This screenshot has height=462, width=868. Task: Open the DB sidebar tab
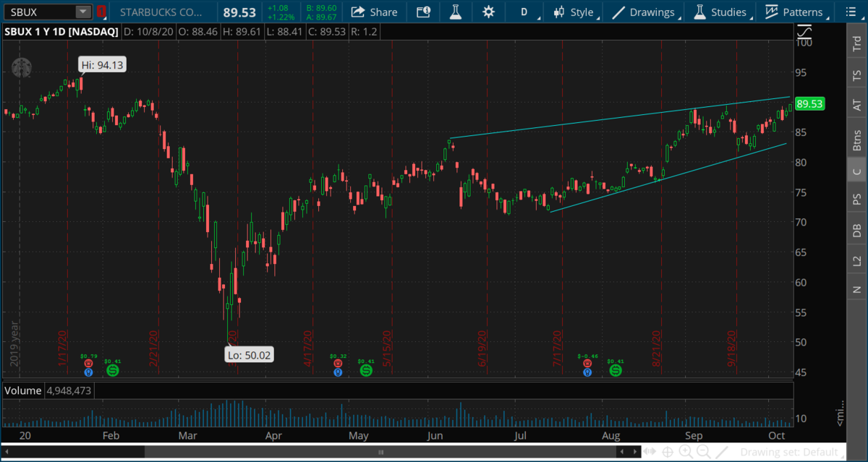coord(858,230)
